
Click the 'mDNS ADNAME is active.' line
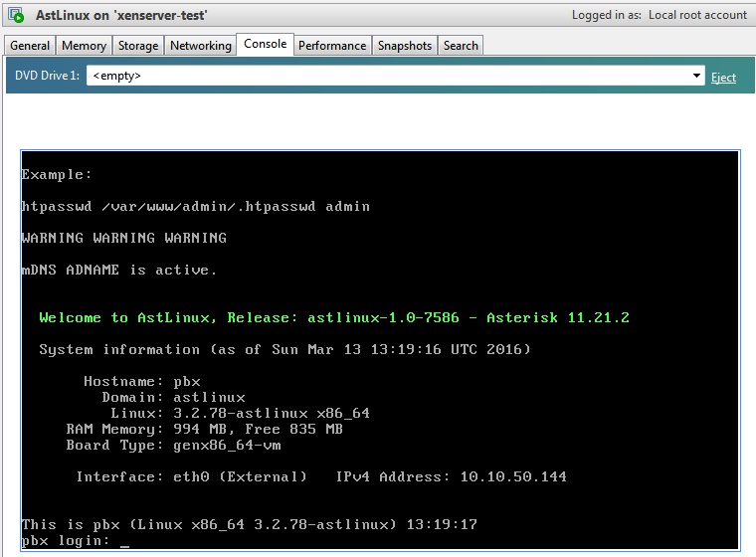(119, 270)
